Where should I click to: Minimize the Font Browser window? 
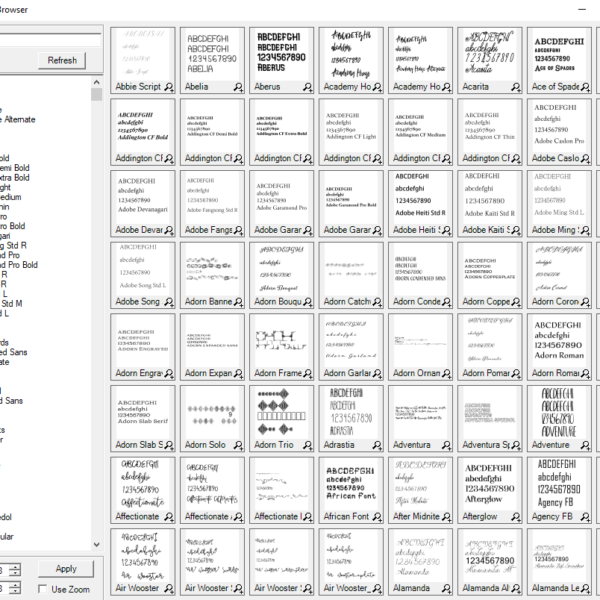tap(582, 10)
